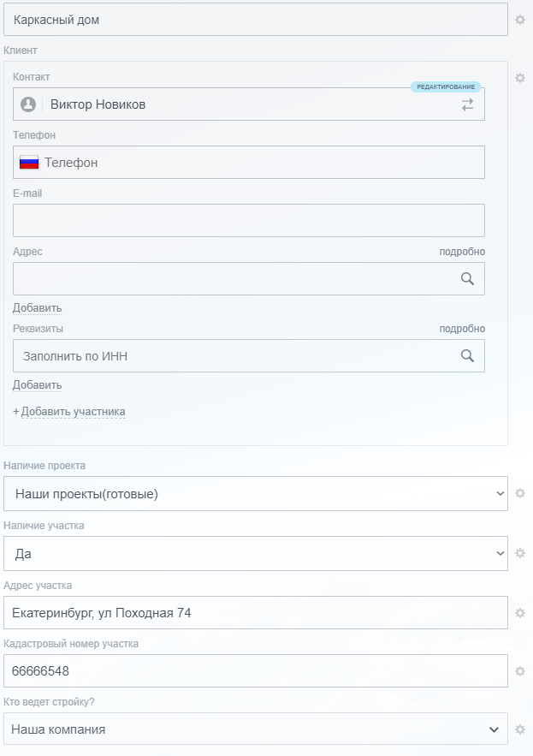Click into the E-mail input field
The height and width of the screenshot is (756, 533).
248,220
